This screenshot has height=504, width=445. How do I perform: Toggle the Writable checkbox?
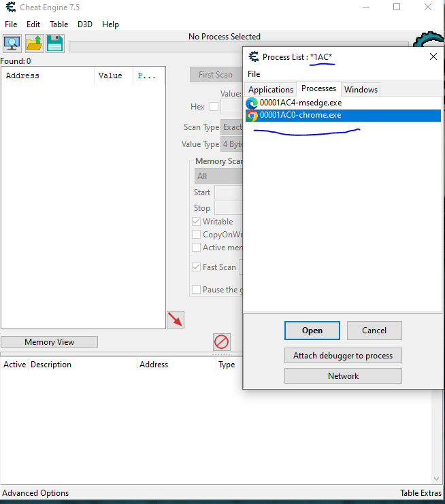coord(196,222)
